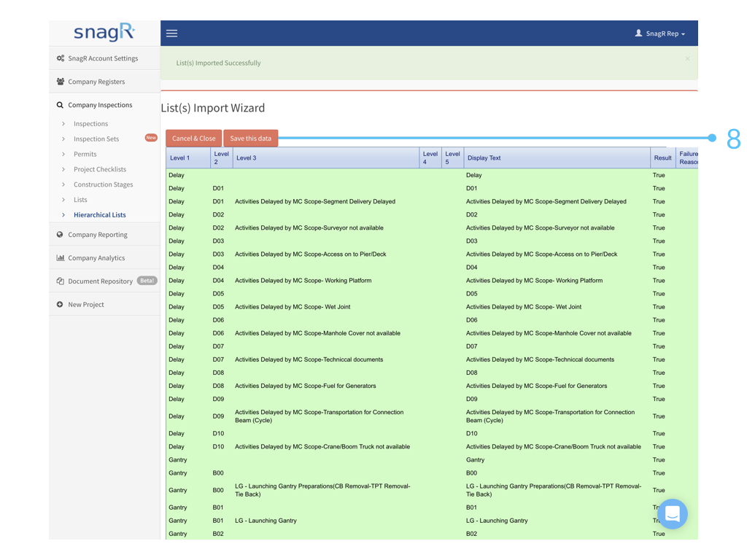Click Company Analytics bar chart icon

click(x=61, y=257)
